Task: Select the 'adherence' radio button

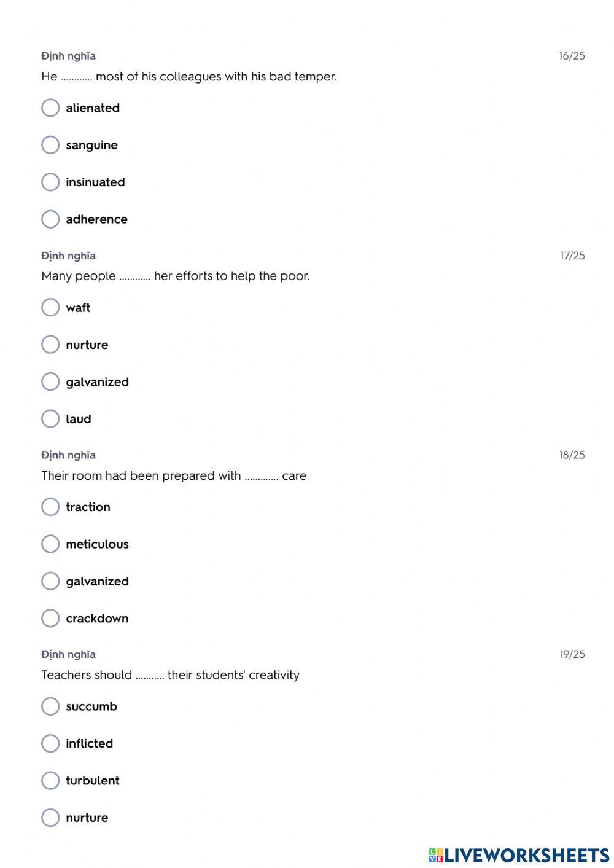Action: (50, 219)
